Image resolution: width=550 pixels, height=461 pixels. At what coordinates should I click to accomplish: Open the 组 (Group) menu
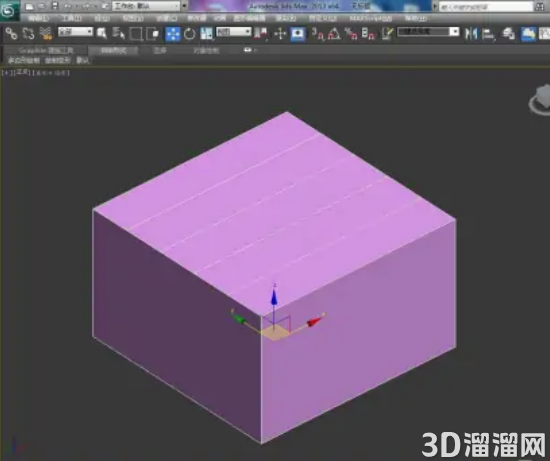pyautogui.click(x=102, y=18)
